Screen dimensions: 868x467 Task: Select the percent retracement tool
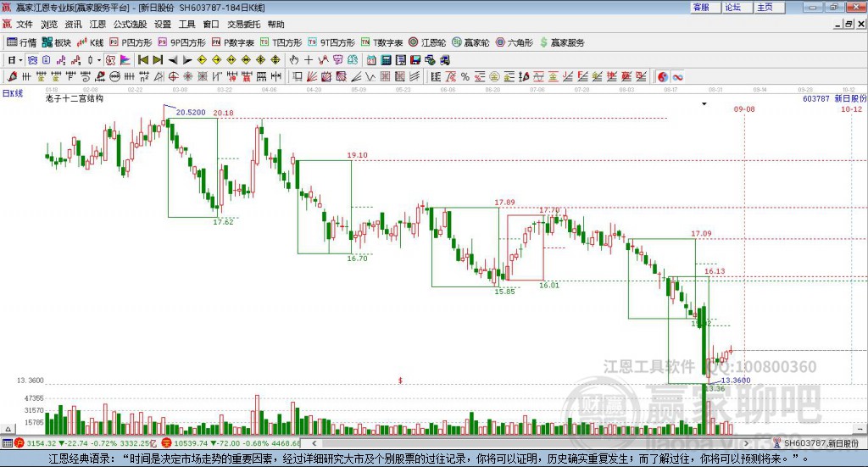465,76
